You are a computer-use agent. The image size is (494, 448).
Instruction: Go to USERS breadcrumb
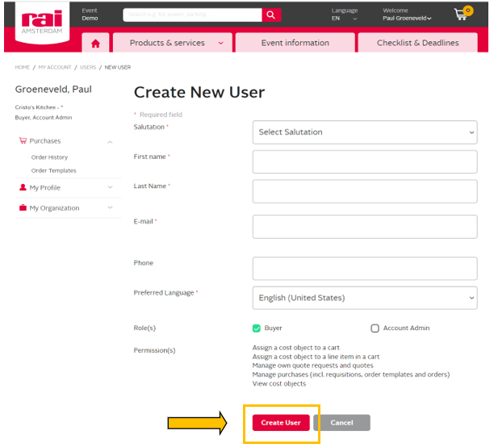[88, 67]
